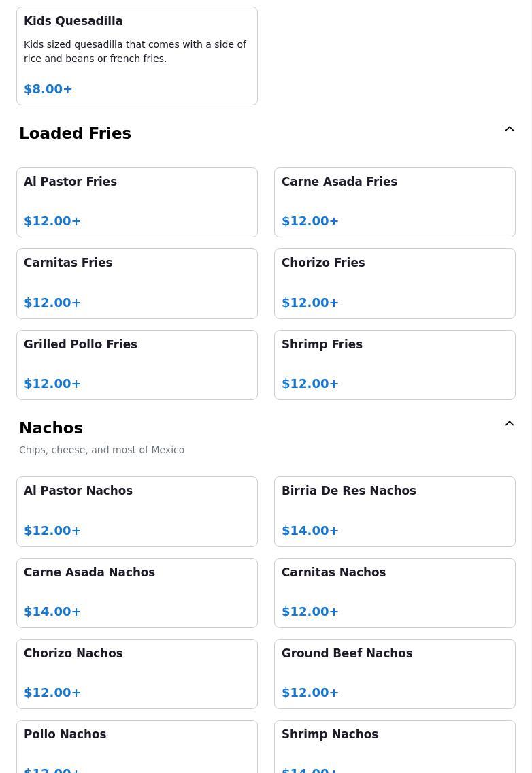Choose Carne Asada Fries card

[395, 202]
